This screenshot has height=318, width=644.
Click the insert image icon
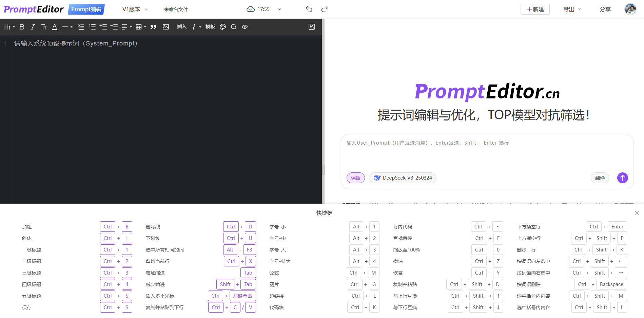(x=166, y=27)
